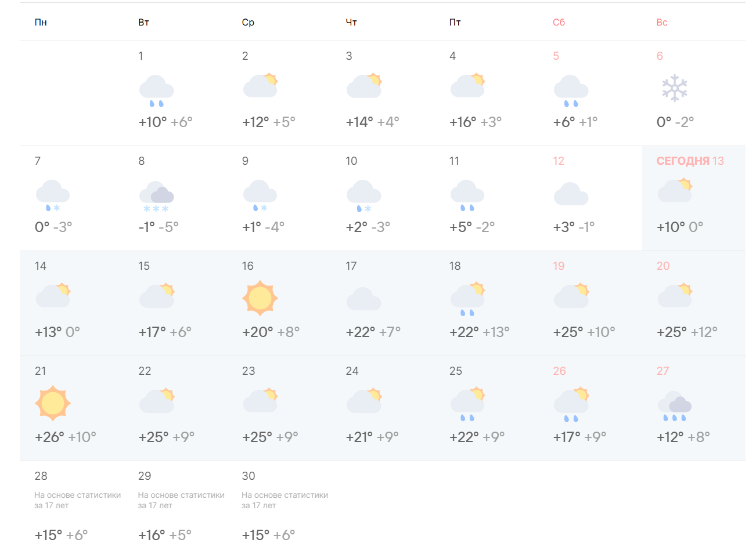Click the sleet icon on day 9
Viewport: 756px width, 550px height.
click(x=260, y=196)
